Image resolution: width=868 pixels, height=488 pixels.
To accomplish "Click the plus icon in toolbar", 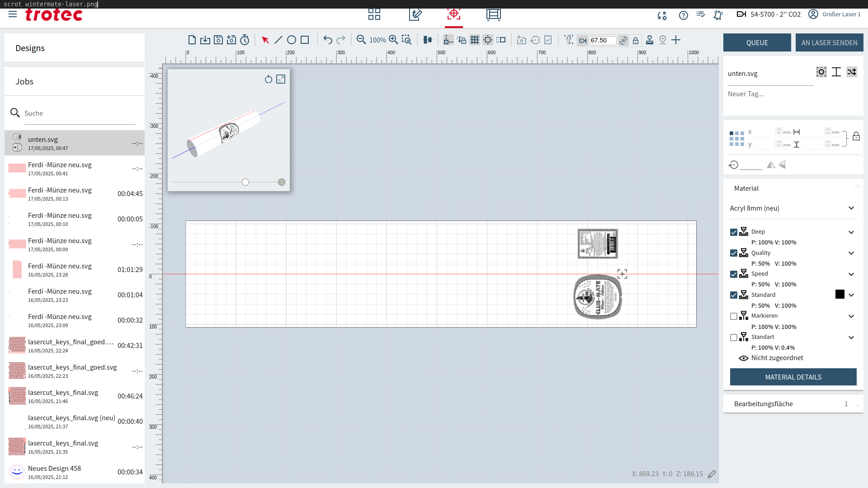I will pyautogui.click(x=676, y=40).
